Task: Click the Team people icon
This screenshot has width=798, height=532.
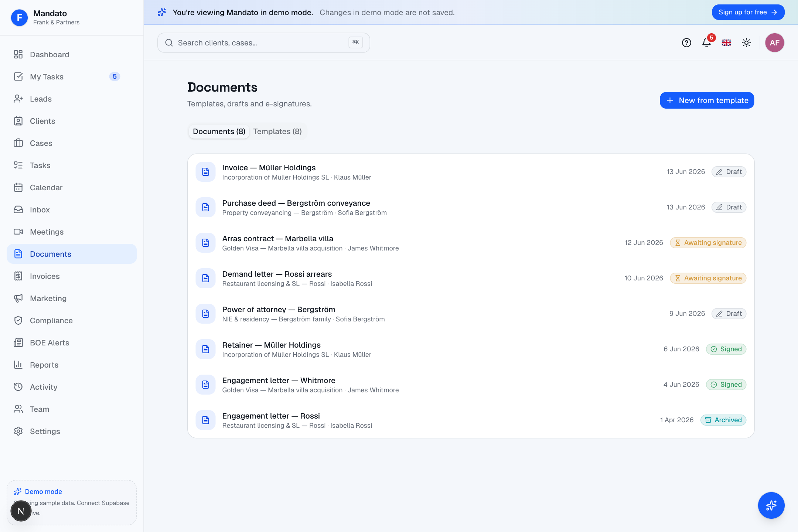Action: coord(18,409)
